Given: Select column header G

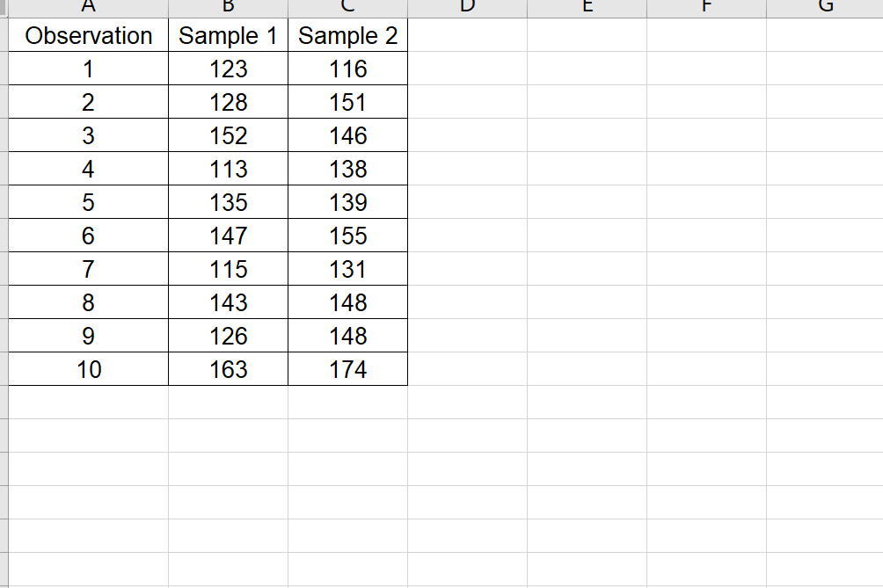Looking at the screenshot, I should tap(825, 7).
